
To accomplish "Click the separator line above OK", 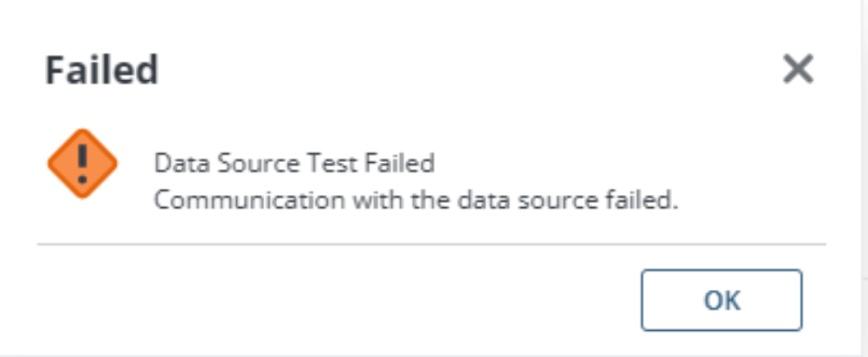I will [431, 245].
